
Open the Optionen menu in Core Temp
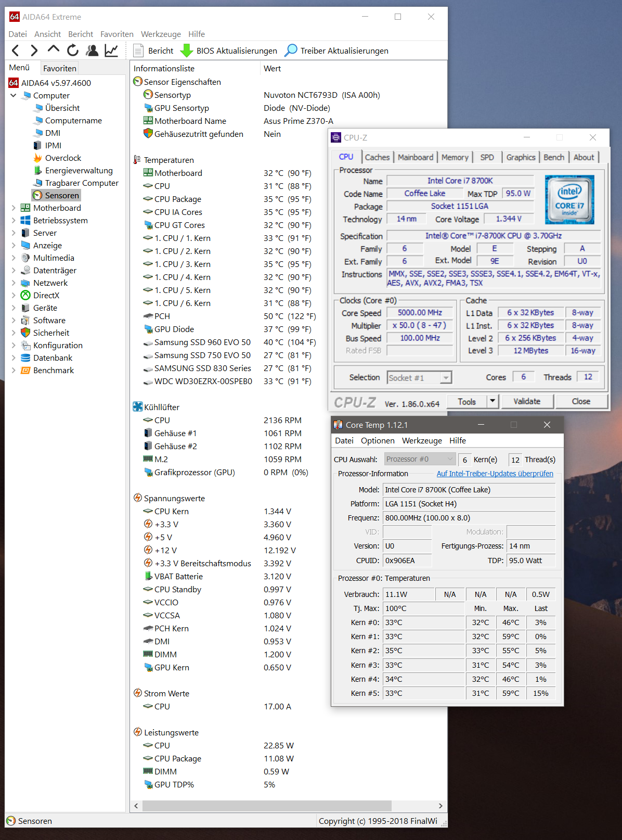point(378,440)
